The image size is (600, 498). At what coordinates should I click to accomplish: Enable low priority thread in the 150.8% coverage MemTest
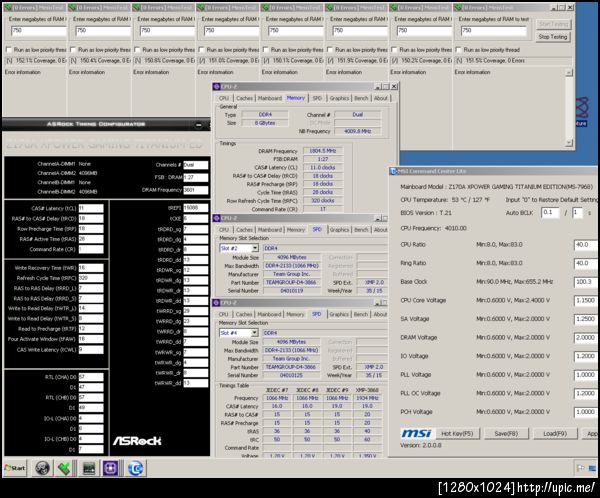pyautogui.click(x=137, y=50)
